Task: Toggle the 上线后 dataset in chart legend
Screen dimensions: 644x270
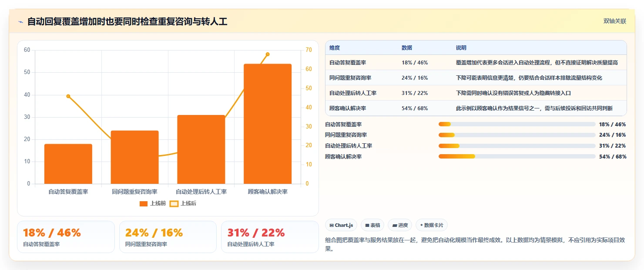Action: coord(183,203)
